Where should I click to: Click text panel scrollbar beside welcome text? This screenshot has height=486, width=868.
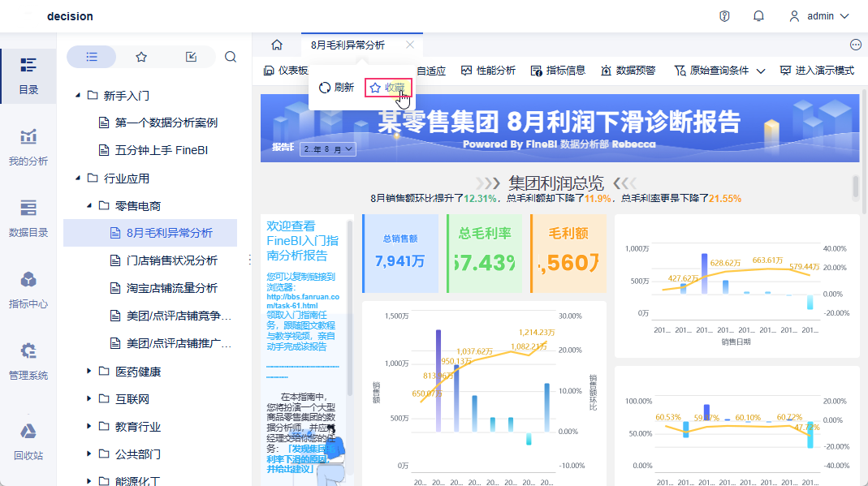pos(350,308)
